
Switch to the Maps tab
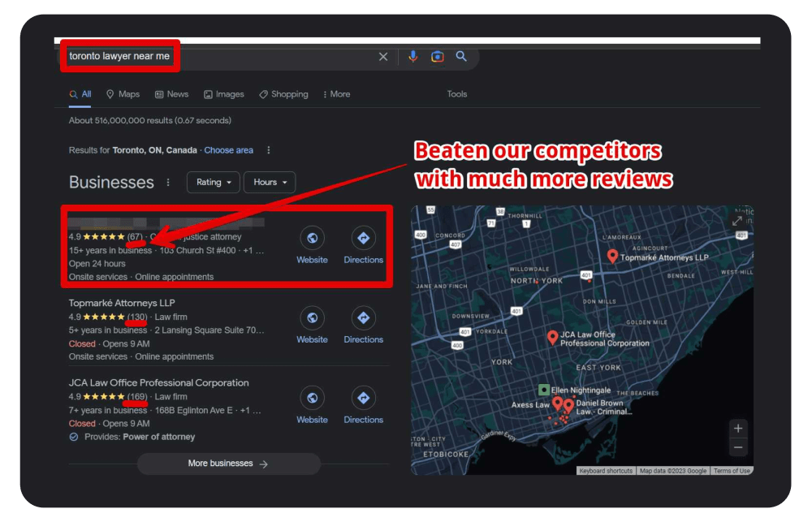(123, 94)
